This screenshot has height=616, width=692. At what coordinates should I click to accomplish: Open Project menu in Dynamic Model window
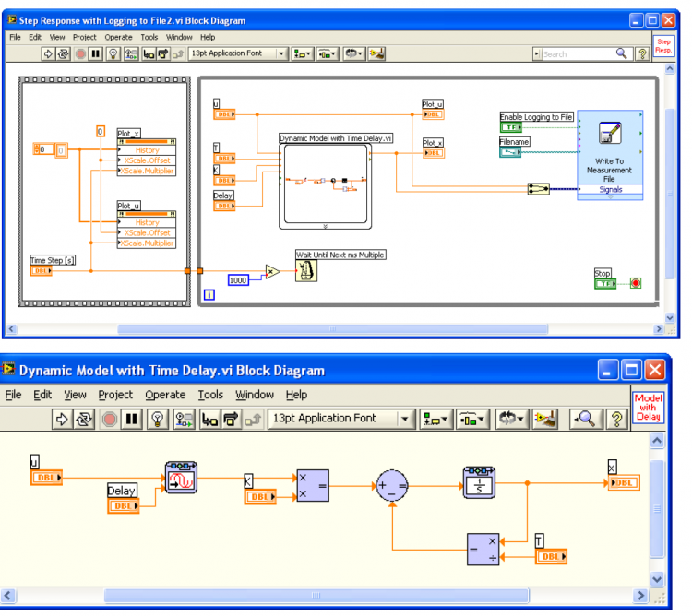point(115,394)
